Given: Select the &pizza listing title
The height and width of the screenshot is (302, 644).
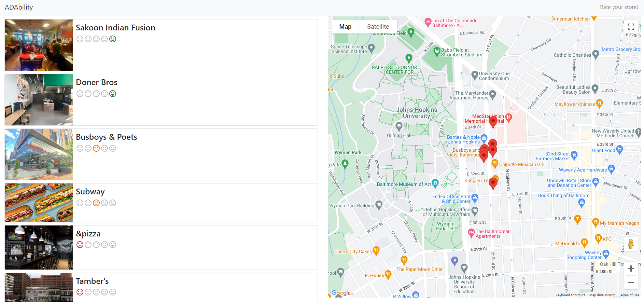Looking at the screenshot, I should pyautogui.click(x=88, y=234).
